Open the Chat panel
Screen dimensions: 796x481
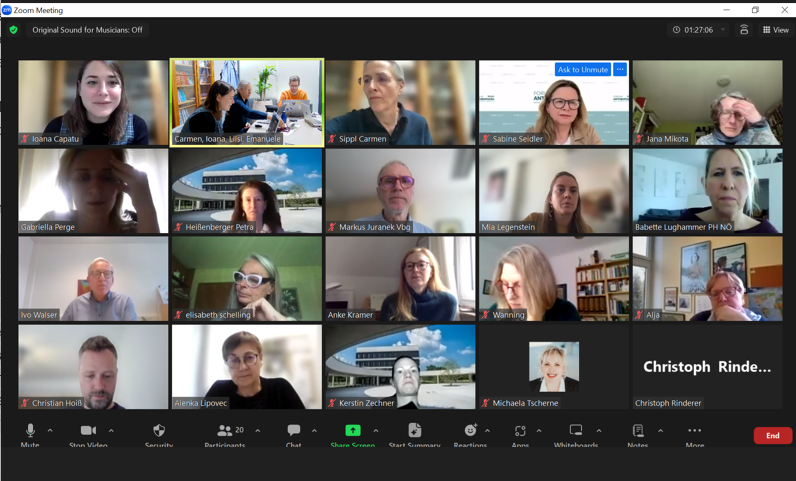point(294,432)
